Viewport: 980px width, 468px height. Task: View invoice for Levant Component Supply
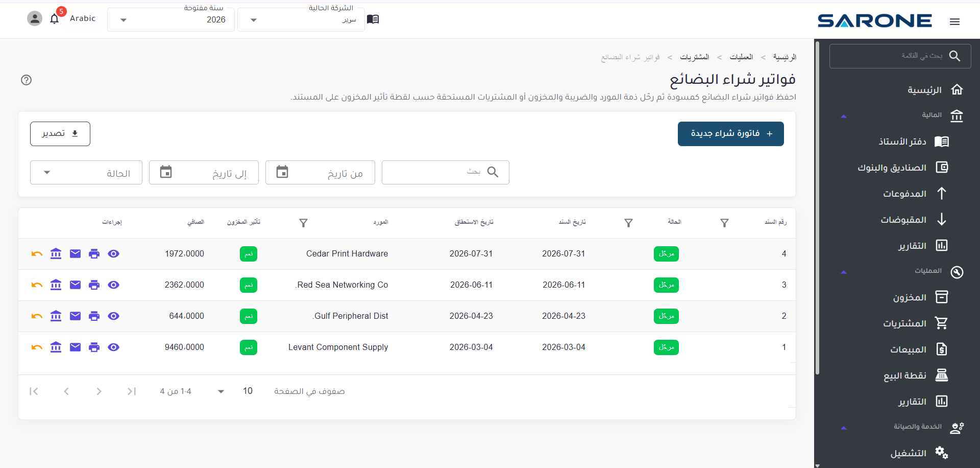click(x=114, y=347)
